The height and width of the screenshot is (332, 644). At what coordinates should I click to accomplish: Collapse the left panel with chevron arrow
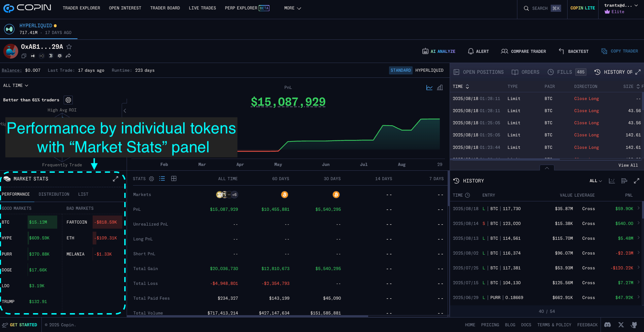(x=125, y=110)
